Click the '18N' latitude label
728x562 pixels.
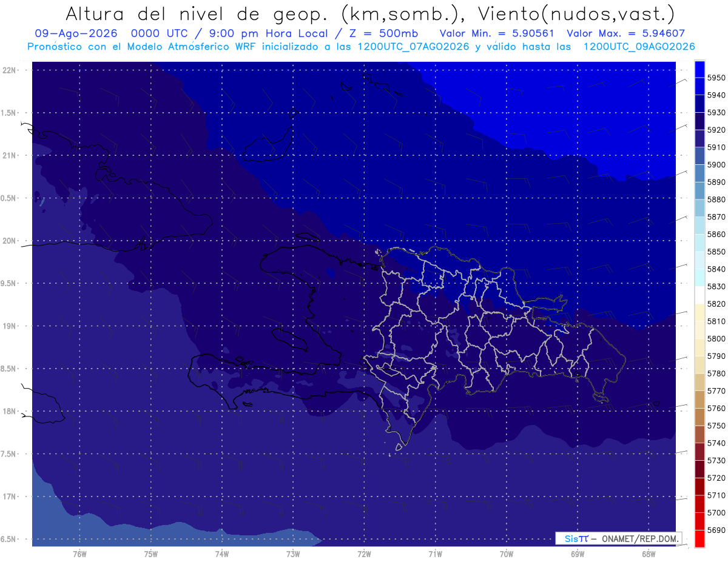[10, 412]
